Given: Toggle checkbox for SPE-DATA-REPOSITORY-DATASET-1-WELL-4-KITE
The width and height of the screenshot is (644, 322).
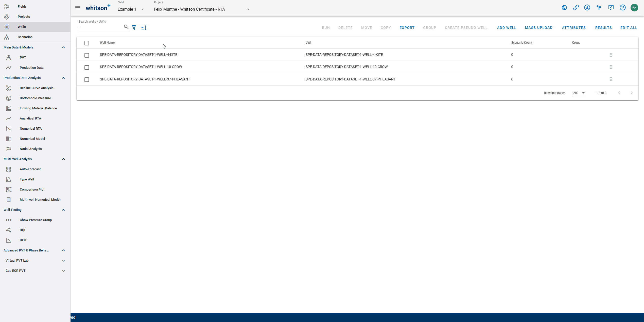Looking at the screenshot, I should coord(87,55).
